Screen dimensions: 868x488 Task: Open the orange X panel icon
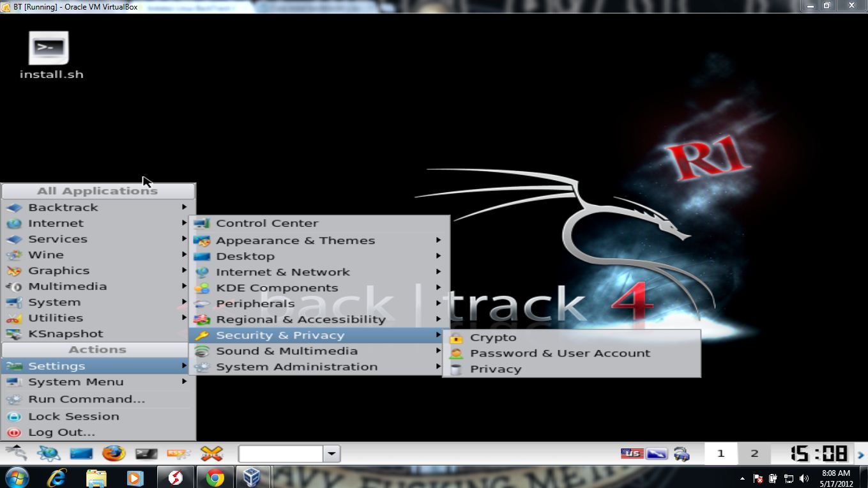pos(211,454)
